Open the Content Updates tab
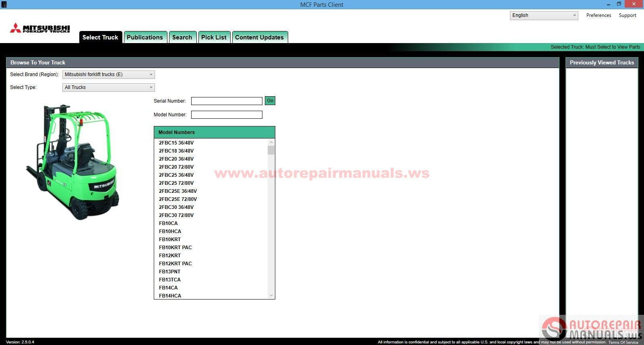This screenshot has width=644, height=345. pyautogui.click(x=260, y=37)
